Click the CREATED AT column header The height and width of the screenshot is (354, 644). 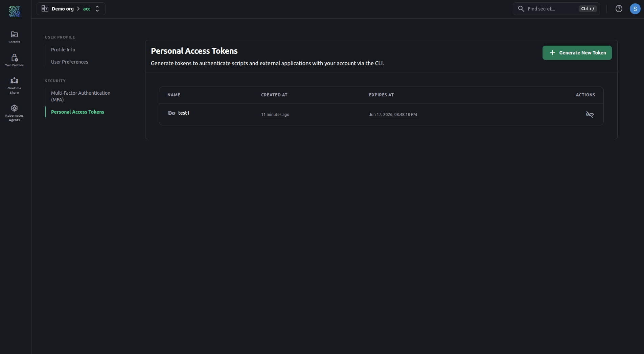point(274,95)
